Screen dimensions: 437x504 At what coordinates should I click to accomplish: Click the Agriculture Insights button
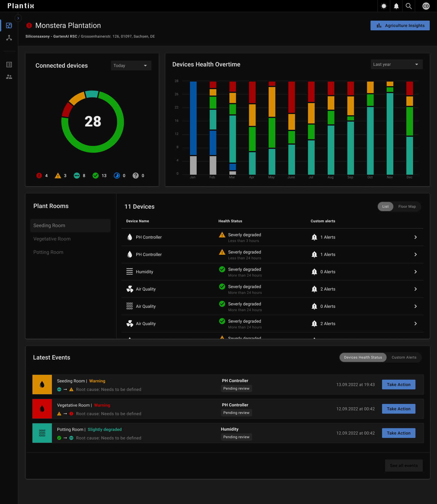pyautogui.click(x=400, y=25)
